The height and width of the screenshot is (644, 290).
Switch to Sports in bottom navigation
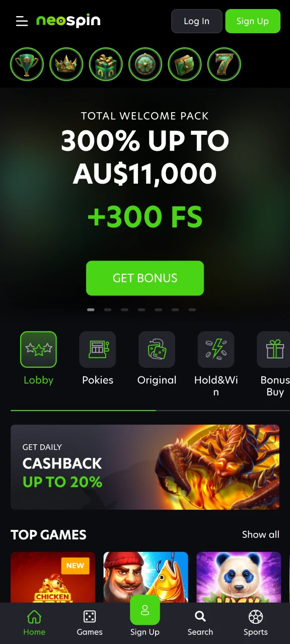pyautogui.click(x=256, y=623)
